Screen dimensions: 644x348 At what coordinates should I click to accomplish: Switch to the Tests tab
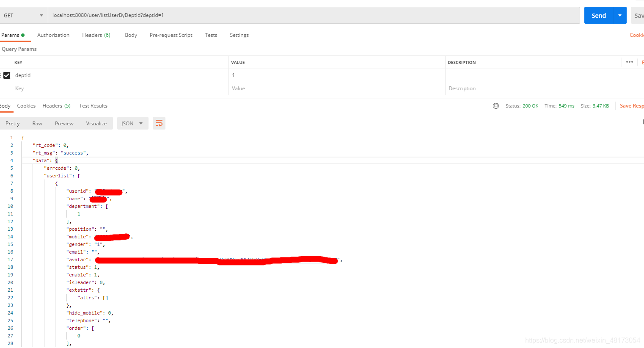coord(211,35)
